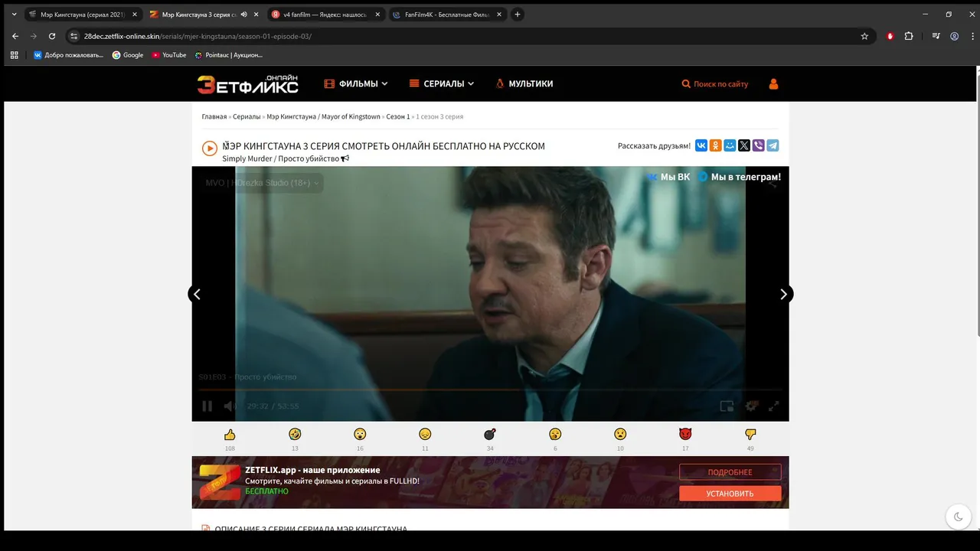Click the bomb reaction with 34
980x551 pixels.
[490, 434]
